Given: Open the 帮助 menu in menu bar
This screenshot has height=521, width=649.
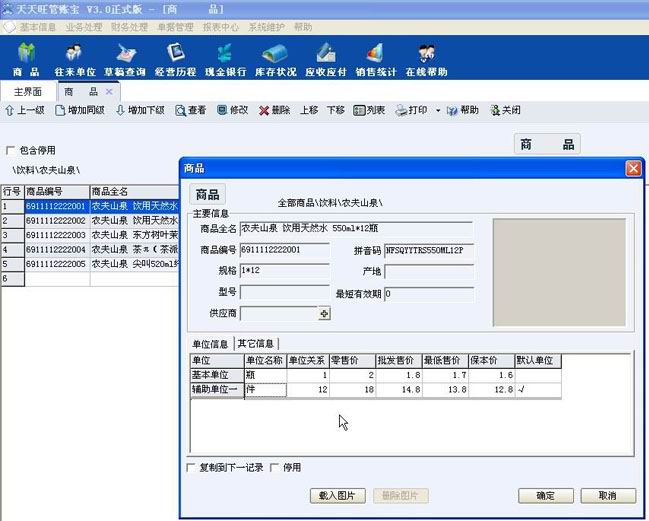Looking at the screenshot, I should 303,27.
